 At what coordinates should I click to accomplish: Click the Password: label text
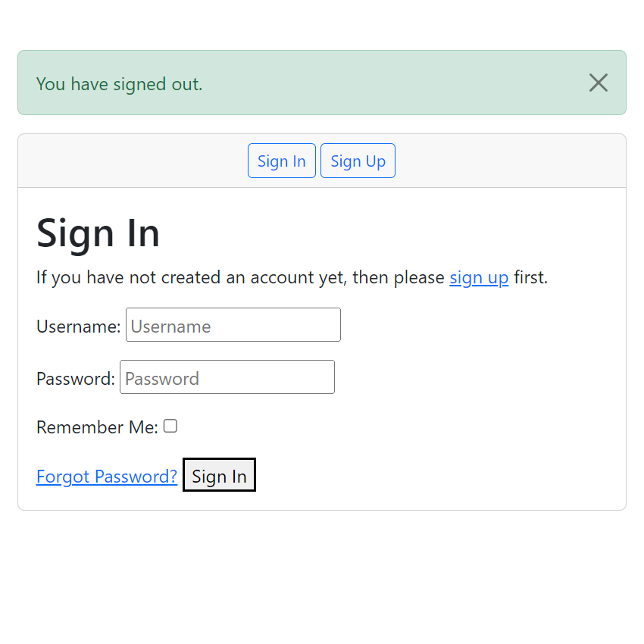[75, 379]
